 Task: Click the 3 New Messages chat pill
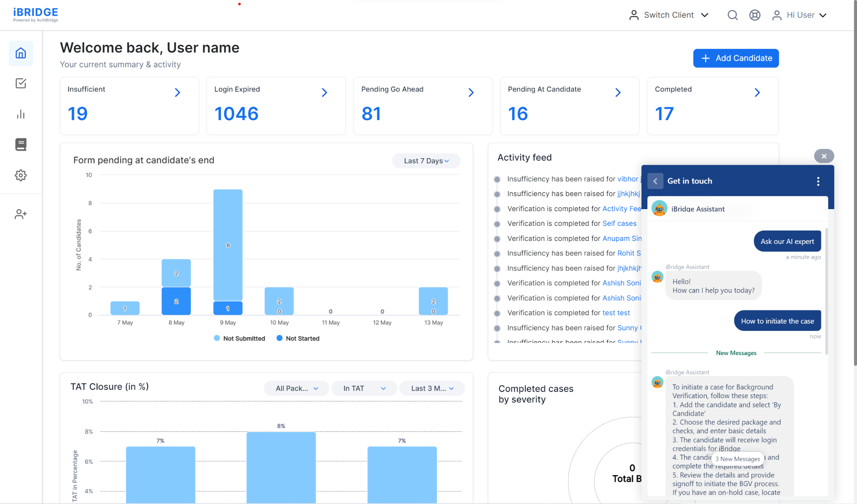click(x=737, y=459)
